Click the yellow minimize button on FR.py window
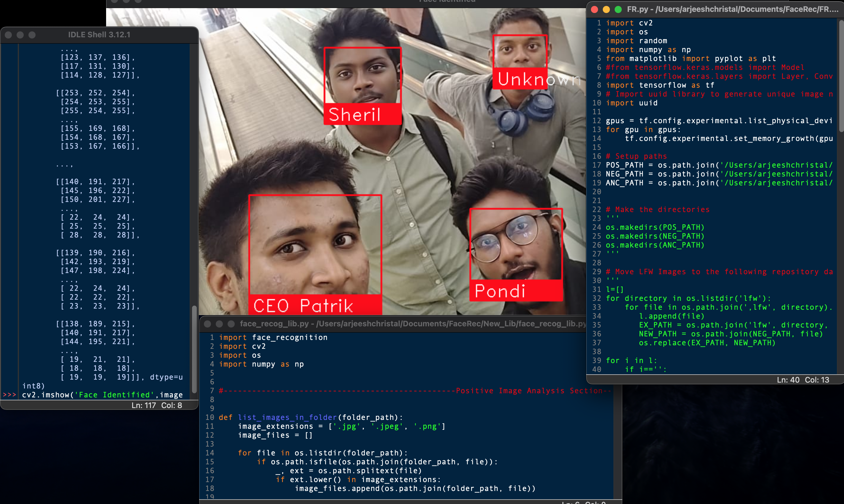Screen dimensions: 844x504 [x=605, y=10]
